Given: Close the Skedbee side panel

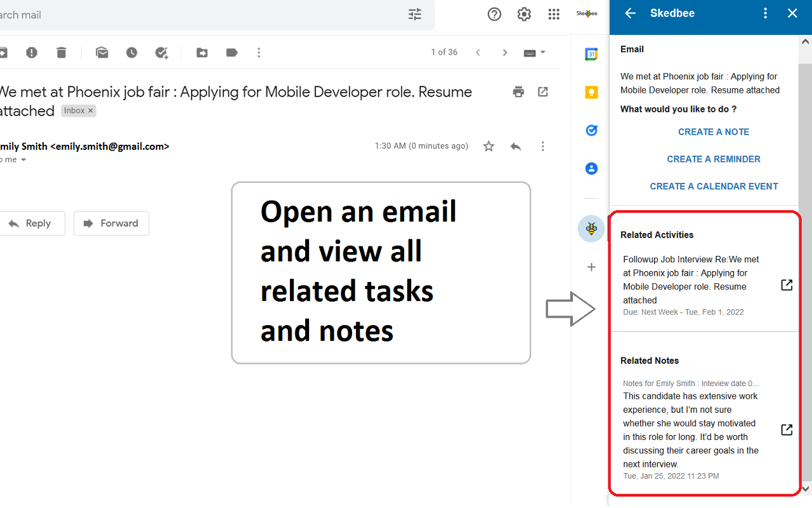Looking at the screenshot, I should click(x=792, y=13).
